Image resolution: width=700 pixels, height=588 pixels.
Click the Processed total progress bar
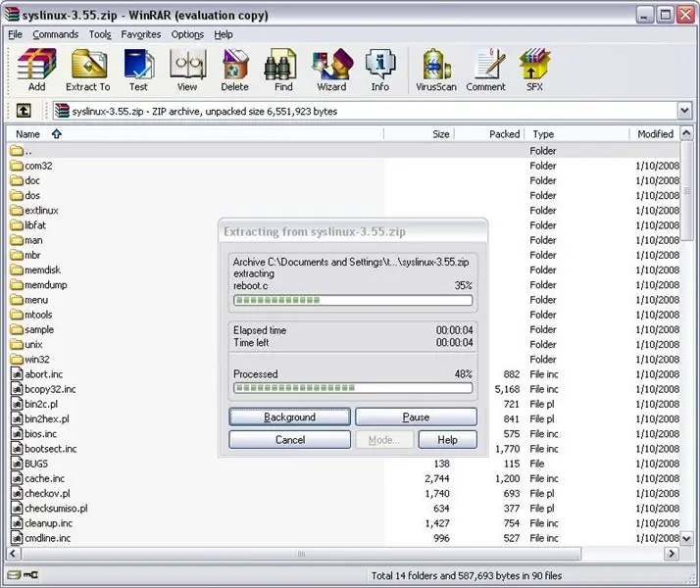353,388
